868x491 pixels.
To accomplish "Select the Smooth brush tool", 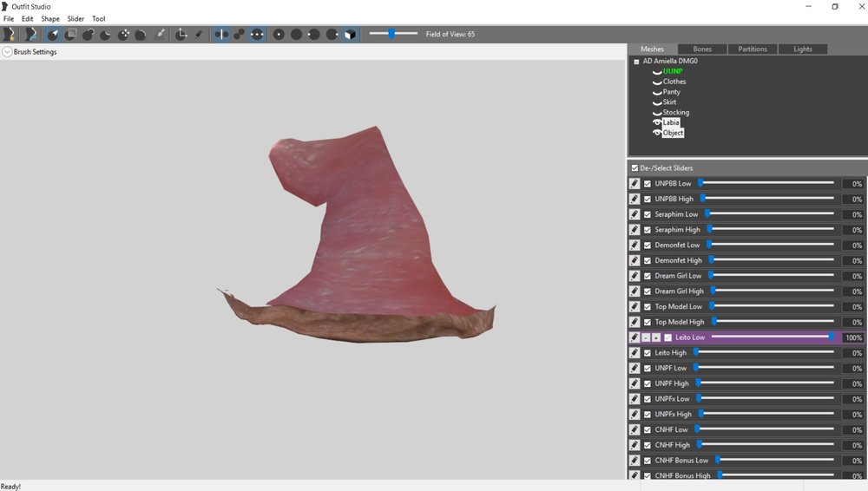I will (141, 35).
